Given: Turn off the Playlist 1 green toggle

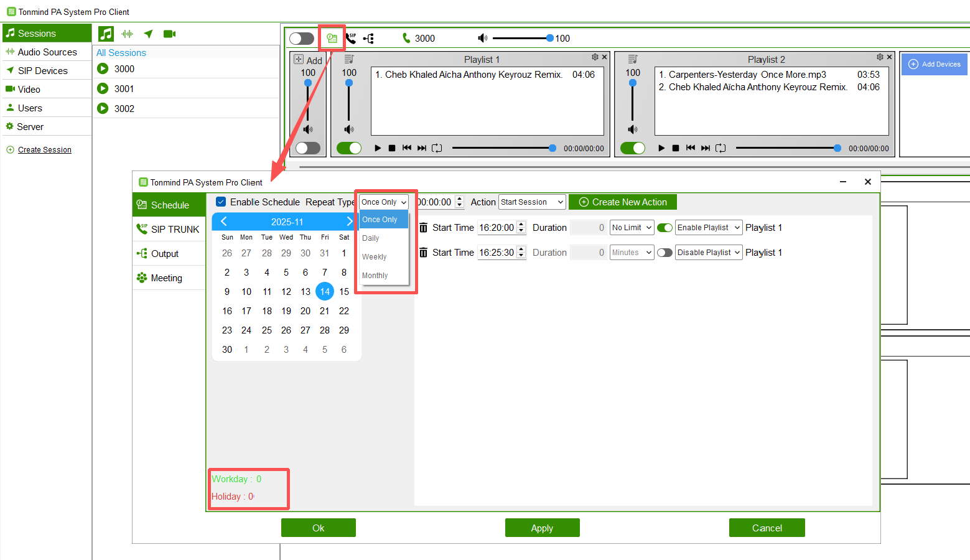Looking at the screenshot, I should 349,148.
